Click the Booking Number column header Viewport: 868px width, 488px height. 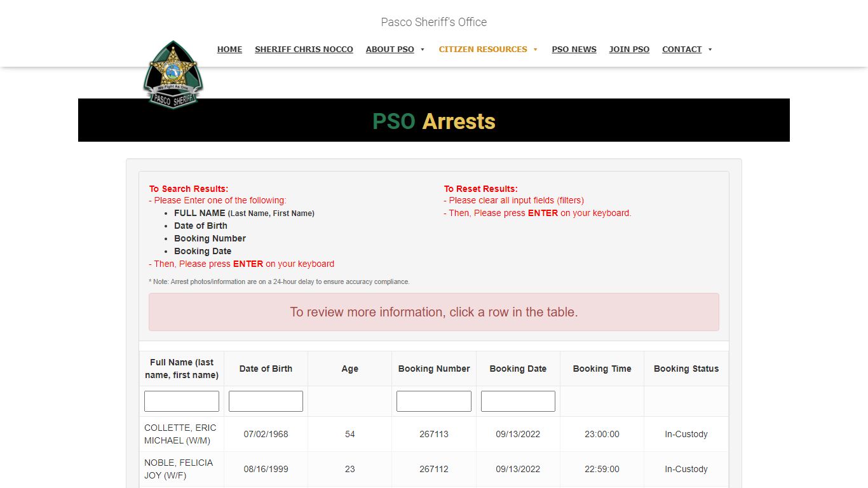tap(434, 369)
